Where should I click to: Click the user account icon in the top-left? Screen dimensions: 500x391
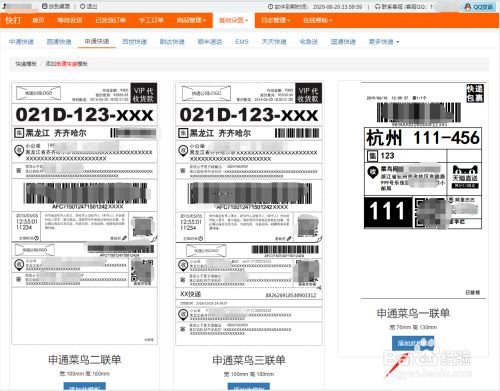pyautogui.click(x=5, y=6)
